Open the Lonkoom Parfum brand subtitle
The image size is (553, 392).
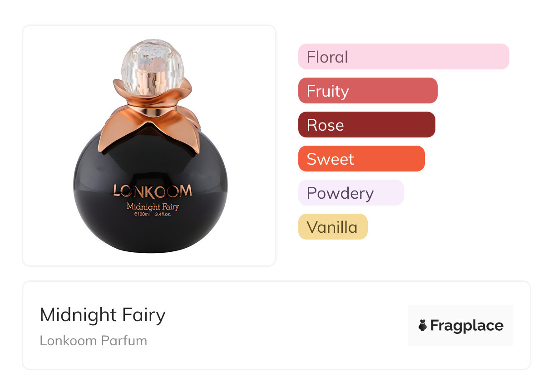93,341
